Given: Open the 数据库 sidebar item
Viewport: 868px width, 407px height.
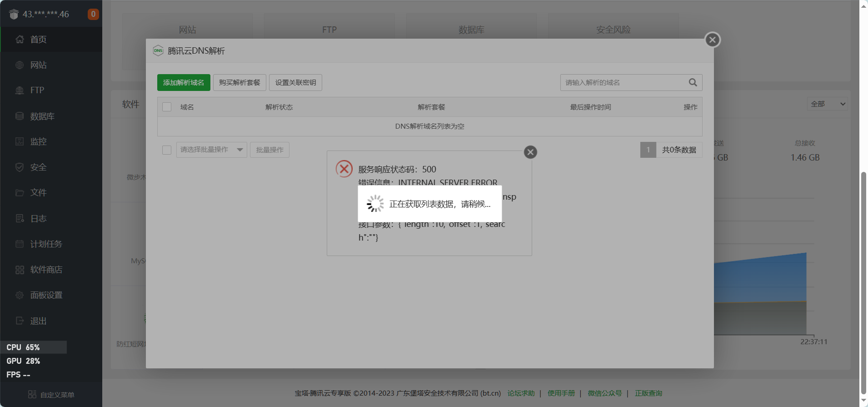Looking at the screenshot, I should click(x=51, y=116).
